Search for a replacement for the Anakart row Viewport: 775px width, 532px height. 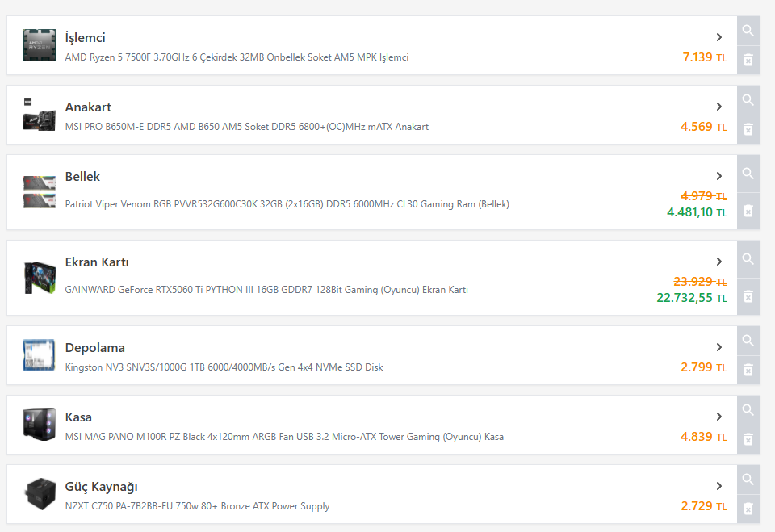(x=748, y=100)
